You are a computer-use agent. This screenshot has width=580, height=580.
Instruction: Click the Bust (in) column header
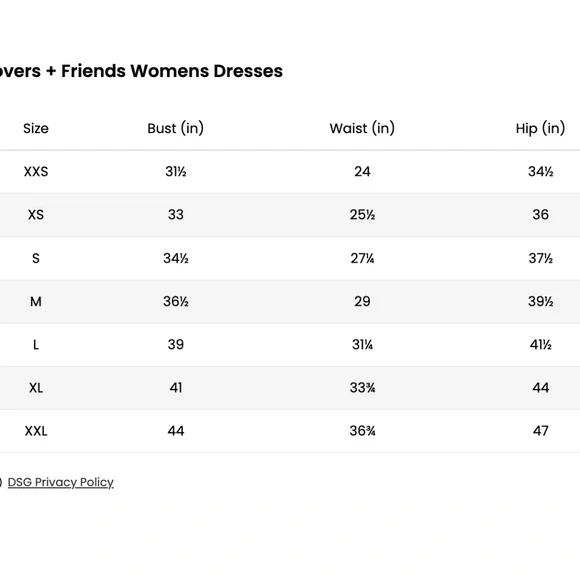[176, 128]
